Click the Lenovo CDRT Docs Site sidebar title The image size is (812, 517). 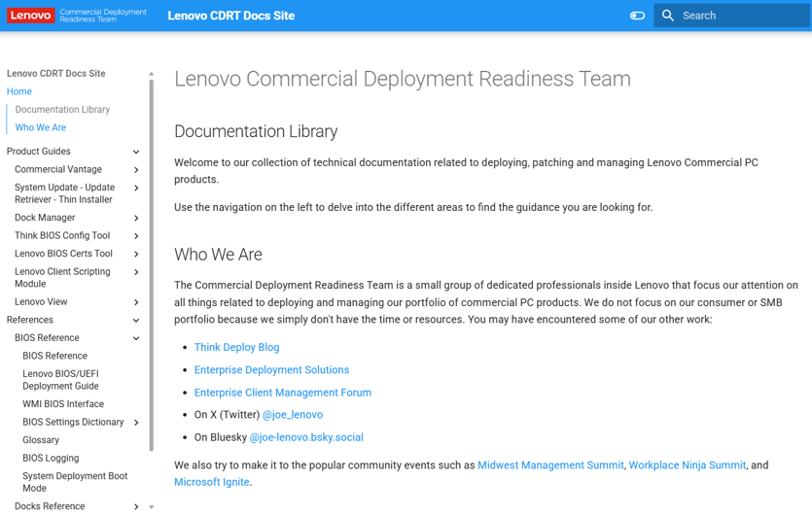coord(56,74)
